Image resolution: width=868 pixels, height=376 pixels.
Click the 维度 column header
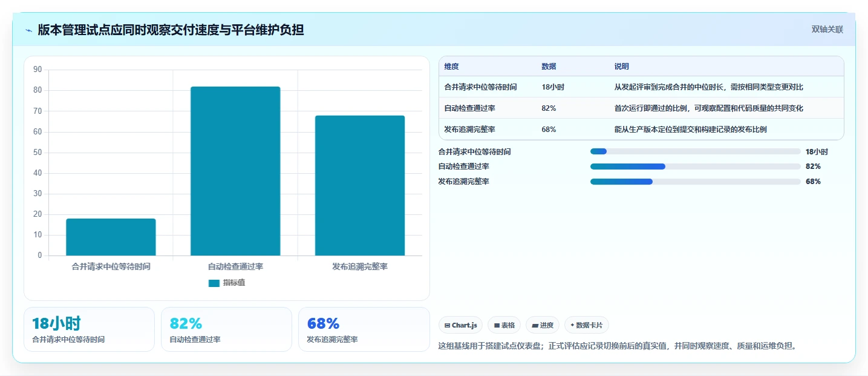pos(451,67)
